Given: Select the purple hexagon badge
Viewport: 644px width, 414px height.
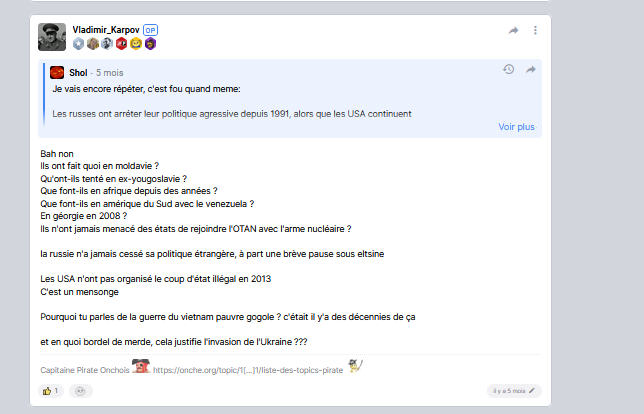Looking at the screenshot, I should point(150,44).
